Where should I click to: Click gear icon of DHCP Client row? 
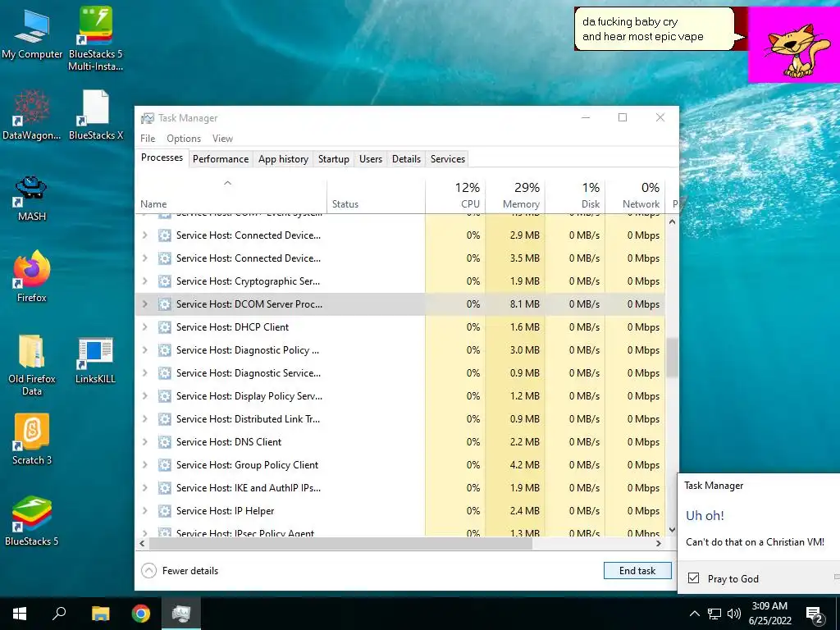(x=164, y=326)
